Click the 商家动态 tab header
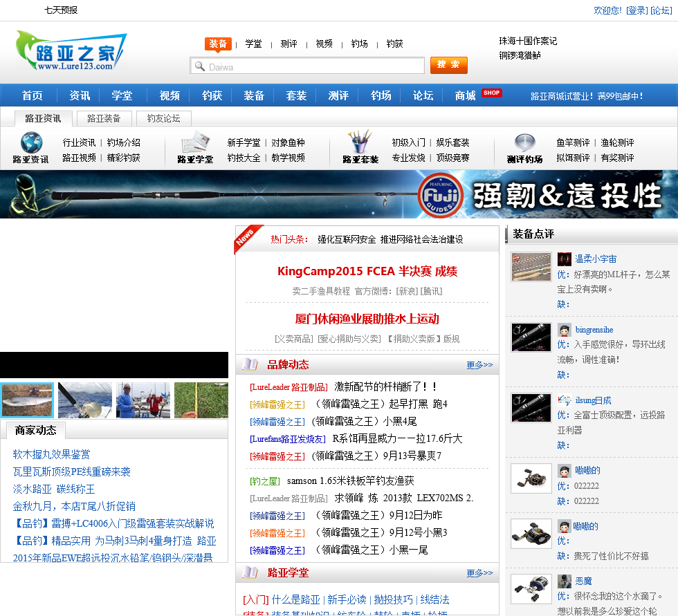678x616 pixels. tap(36, 430)
